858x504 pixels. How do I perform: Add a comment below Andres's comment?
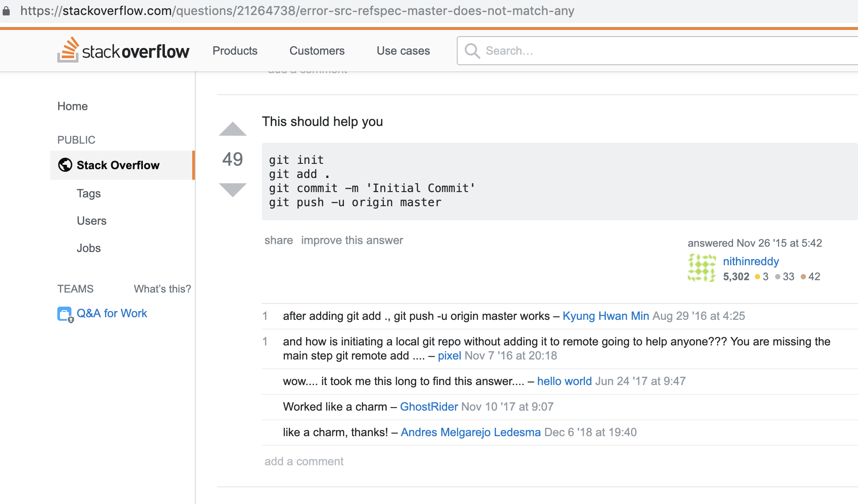pyautogui.click(x=304, y=461)
